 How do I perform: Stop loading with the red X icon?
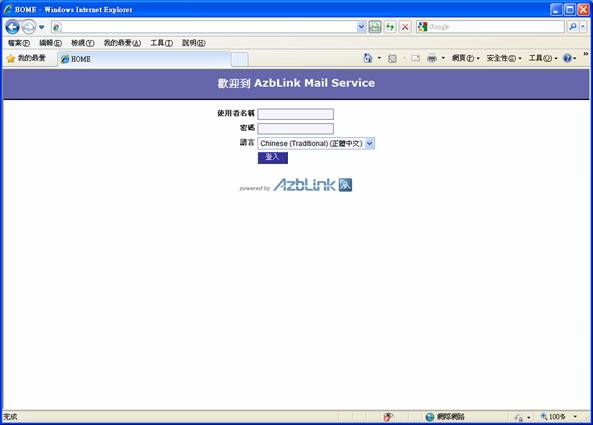pos(405,27)
